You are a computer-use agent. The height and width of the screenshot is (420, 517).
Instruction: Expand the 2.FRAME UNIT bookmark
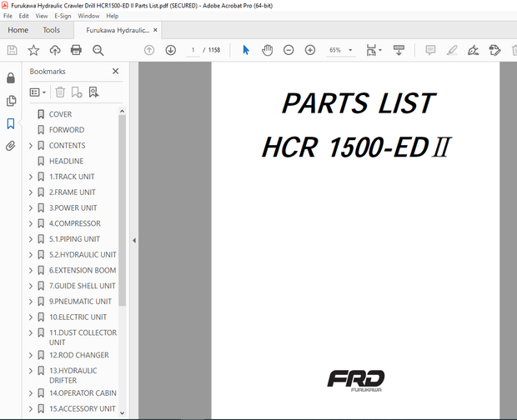[31, 192]
